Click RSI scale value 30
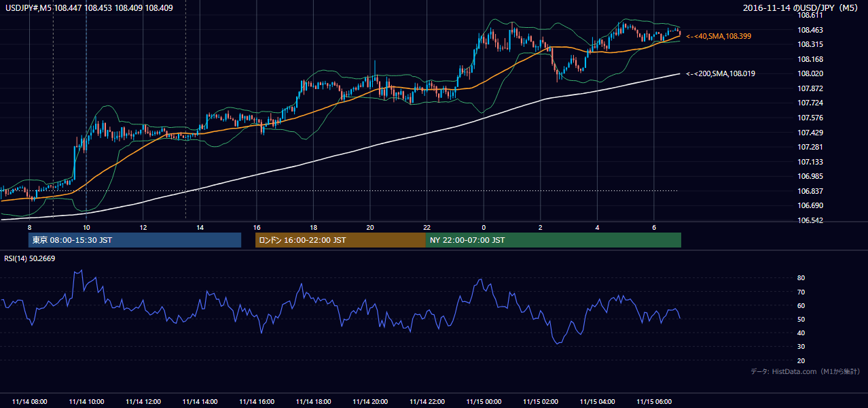 click(801, 347)
